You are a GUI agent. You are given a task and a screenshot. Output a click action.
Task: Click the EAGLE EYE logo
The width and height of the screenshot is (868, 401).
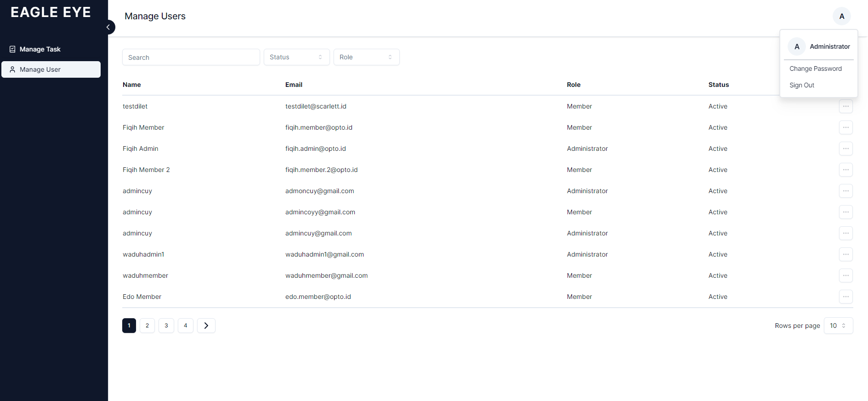tap(51, 12)
